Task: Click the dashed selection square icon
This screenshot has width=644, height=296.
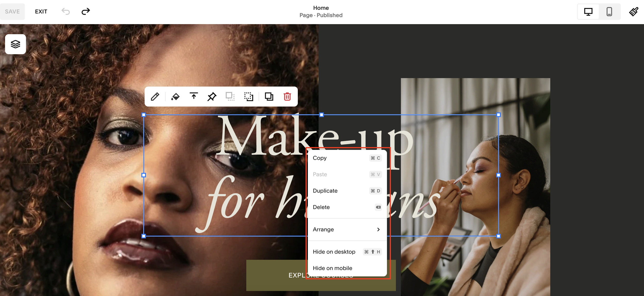Action: pyautogui.click(x=249, y=97)
